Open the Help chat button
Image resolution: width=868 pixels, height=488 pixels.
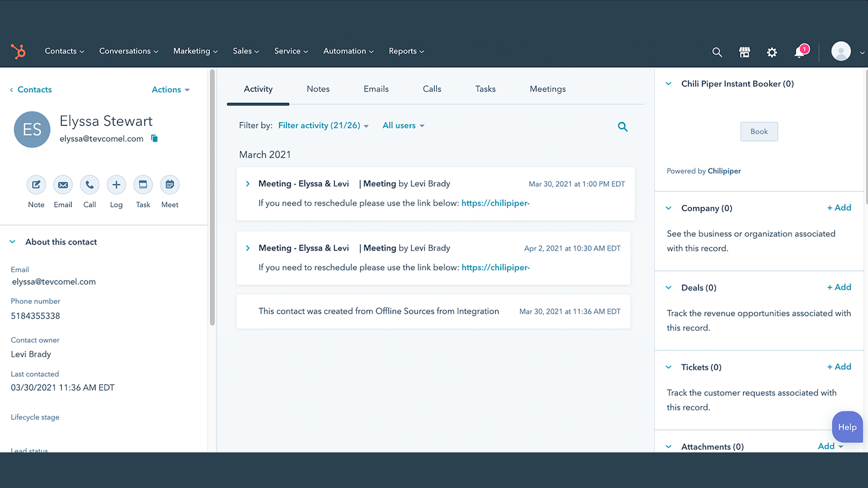tap(847, 427)
